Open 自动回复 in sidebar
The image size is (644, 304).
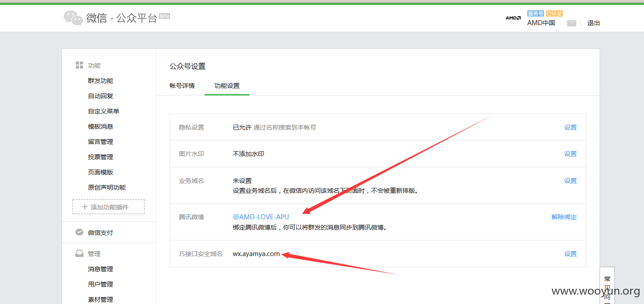[101, 96]
